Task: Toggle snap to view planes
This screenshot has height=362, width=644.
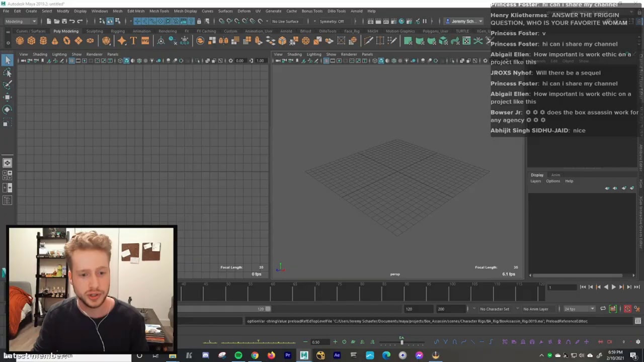Action: [252, 21]
